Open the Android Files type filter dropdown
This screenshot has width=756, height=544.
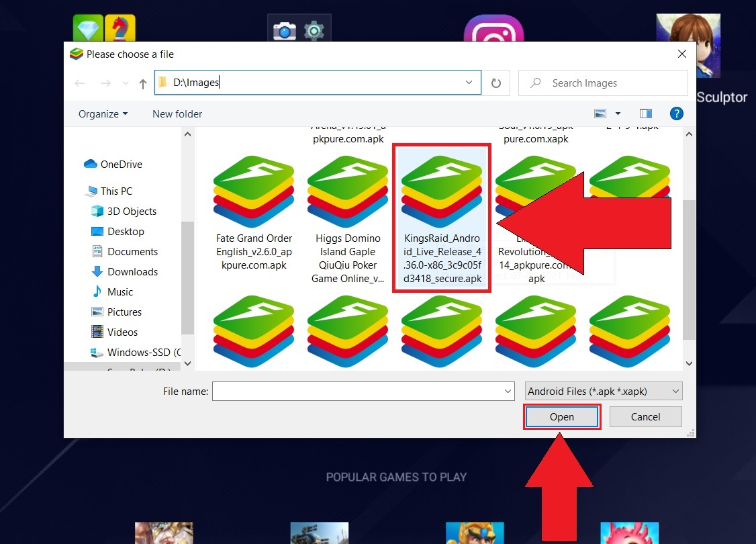click(604, 391)
